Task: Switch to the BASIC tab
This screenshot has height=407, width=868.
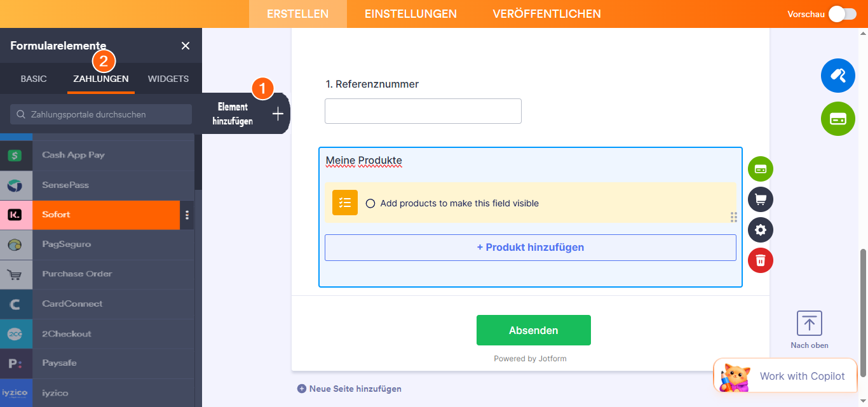Action: coord(32,79)
